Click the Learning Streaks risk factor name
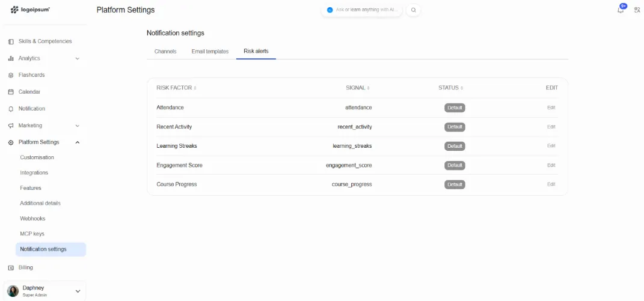This screenshot has width=644, height=301. click(x=177, y=146)
